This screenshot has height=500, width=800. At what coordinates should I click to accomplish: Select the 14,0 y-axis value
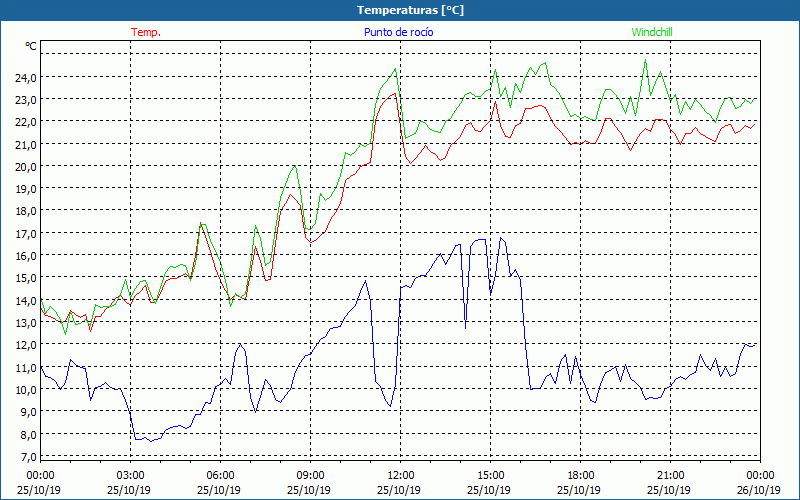[x=27, y=301]
